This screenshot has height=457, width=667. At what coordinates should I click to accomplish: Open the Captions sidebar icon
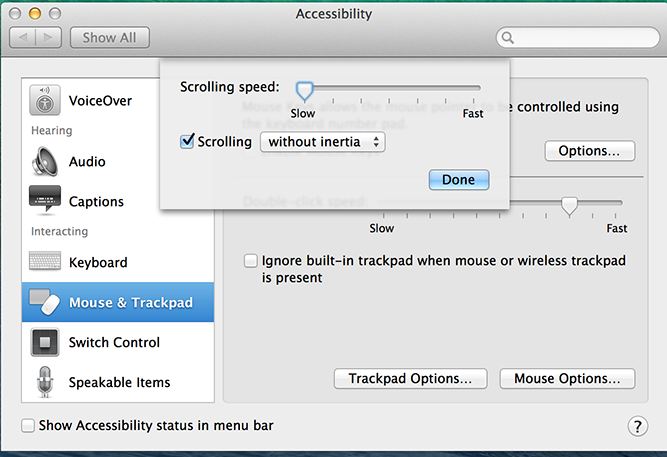(x=44, y=201)
